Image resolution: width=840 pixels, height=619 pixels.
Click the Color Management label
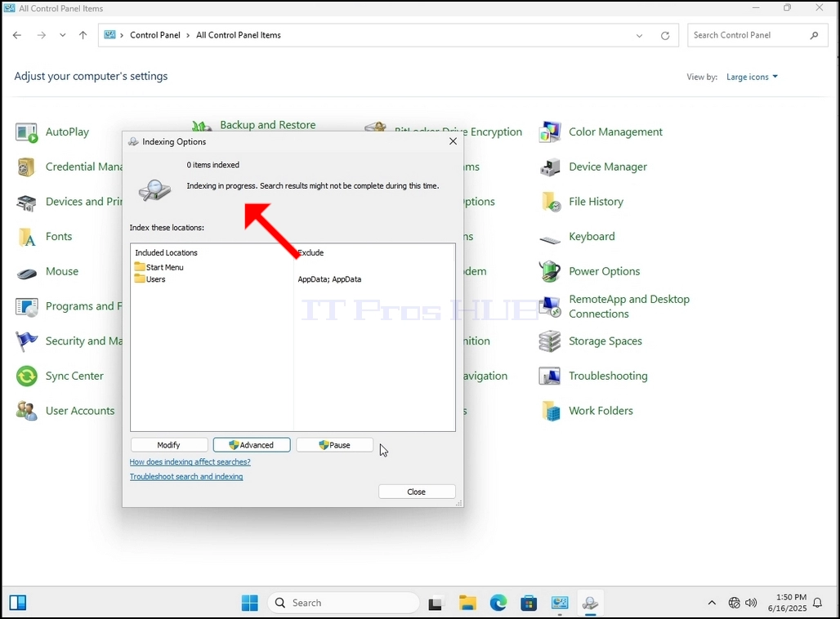pyautogui.click(x=615, y=132)
